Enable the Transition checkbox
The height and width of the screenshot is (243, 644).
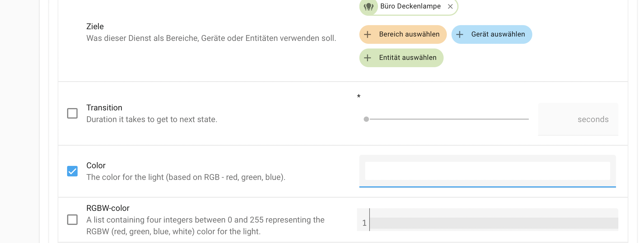[x=72, y=113]
